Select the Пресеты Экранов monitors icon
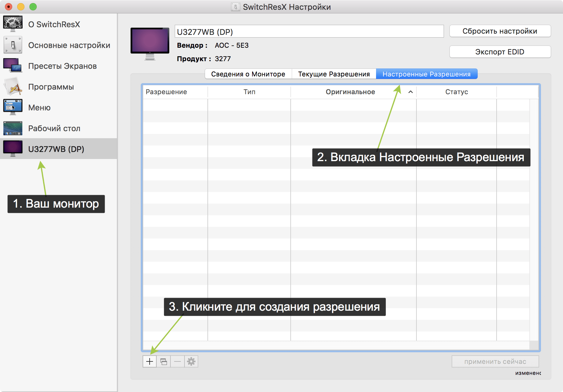 [13, 66]
